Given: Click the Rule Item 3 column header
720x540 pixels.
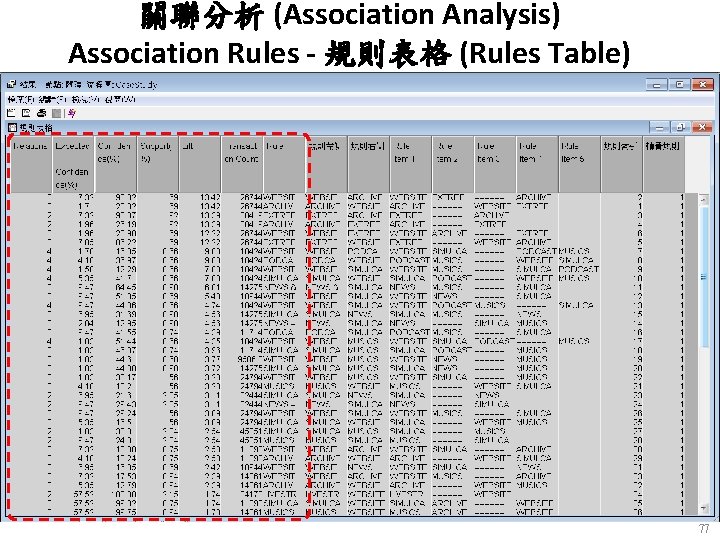Looking at the screenshot, I should [495, 164].
